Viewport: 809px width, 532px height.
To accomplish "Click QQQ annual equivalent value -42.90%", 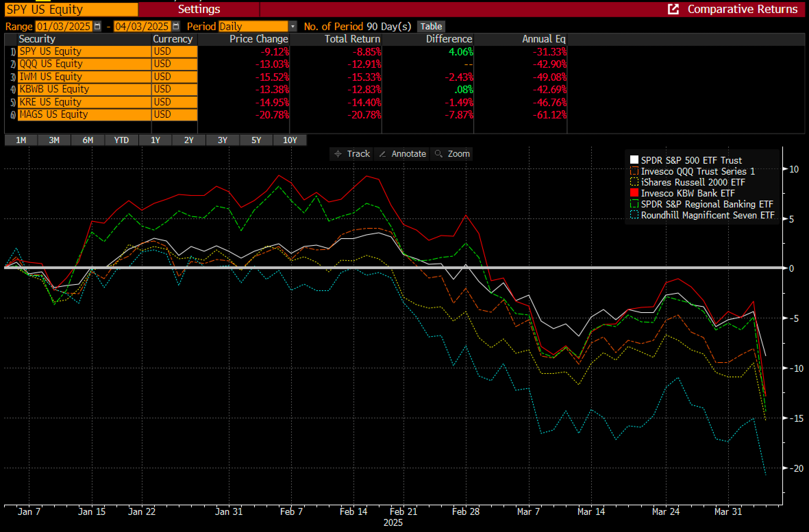I will pyautogui.click(x=549, y=64).
